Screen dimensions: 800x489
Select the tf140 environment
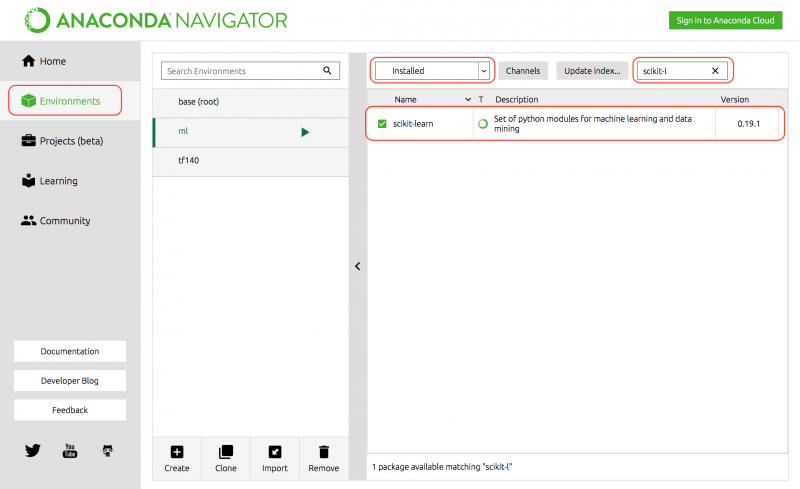click(x=251, y=161)
